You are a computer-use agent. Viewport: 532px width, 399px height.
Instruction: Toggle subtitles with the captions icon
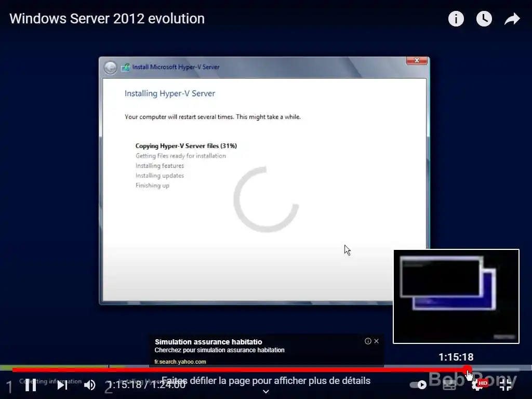pos(449,385)
